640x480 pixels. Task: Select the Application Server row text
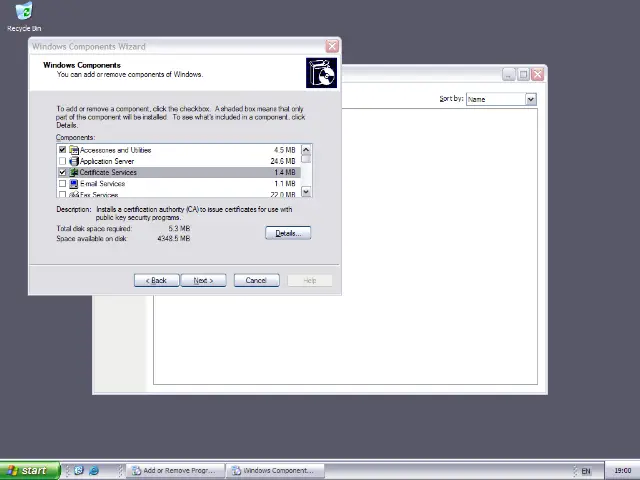(x=107, y=161)
